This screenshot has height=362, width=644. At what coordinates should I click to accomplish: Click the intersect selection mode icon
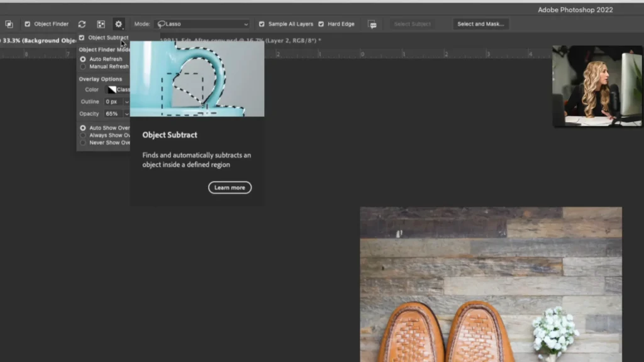pyautogui.click(x=9, y=25)
